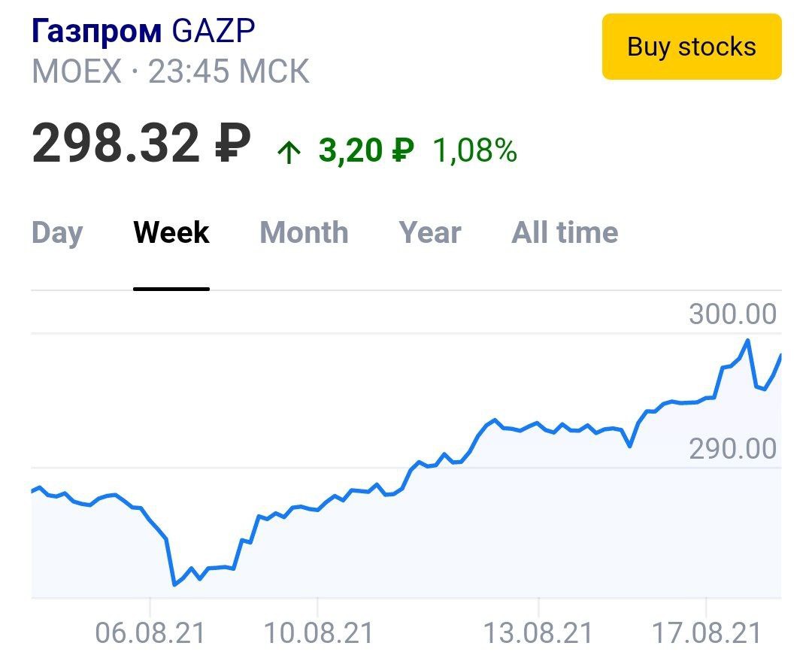The height and width of the screenshot is (667, 812).
Task: Show the Year price range
Action: pyautogui.click(x=430, y=233)
